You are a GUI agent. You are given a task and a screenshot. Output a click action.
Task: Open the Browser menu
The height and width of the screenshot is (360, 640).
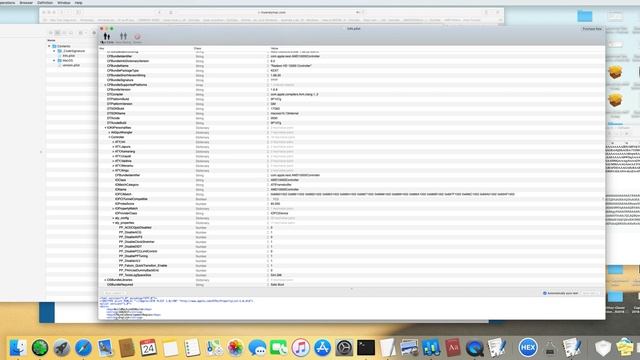pyautogui.click(x=26, y=2)
